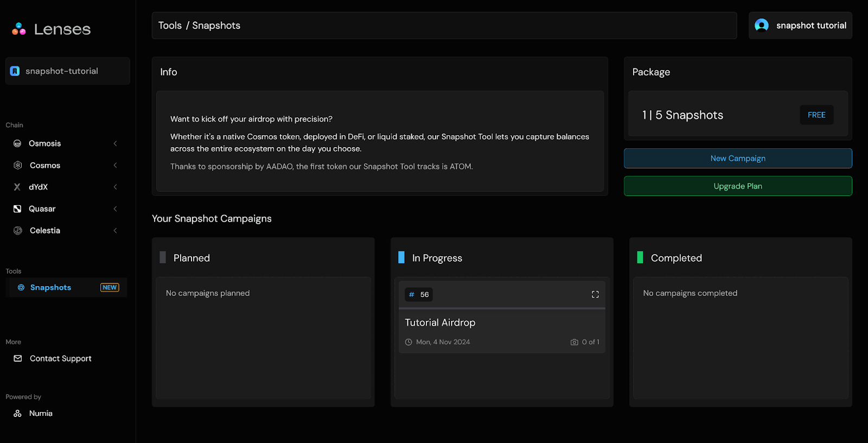
Task: Click the camera icon next to 0 of 1
Action: click(574, 342)
